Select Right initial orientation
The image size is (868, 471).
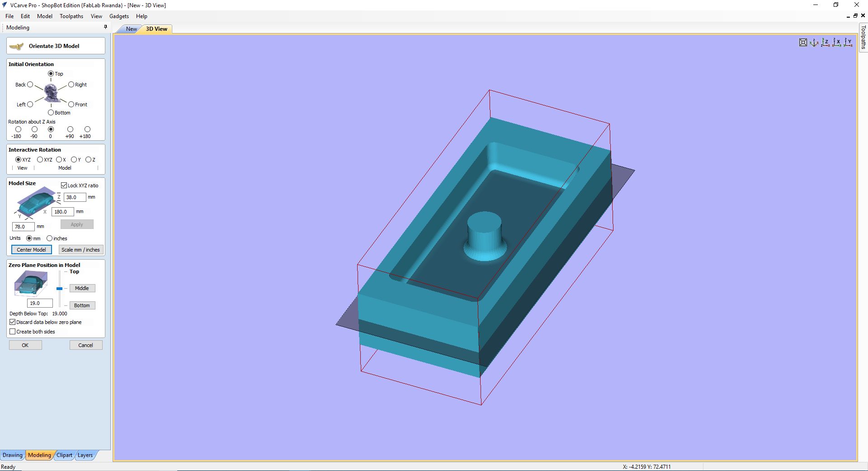(71, 85)
